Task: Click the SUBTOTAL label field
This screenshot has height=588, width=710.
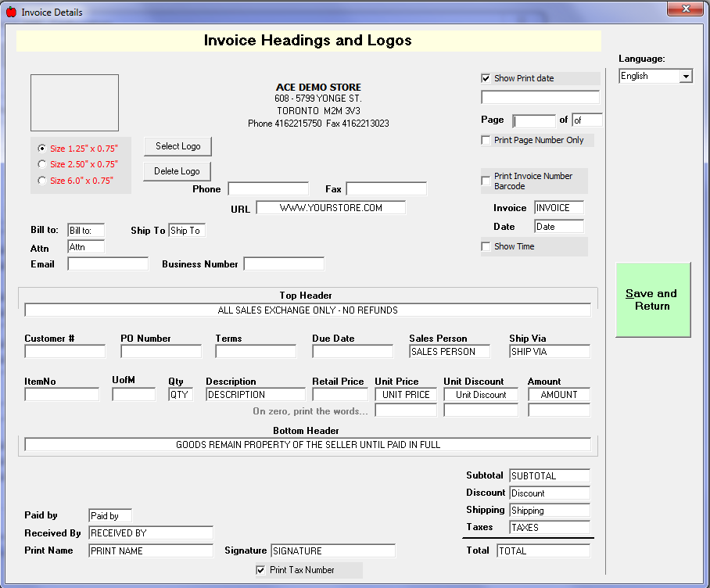Action: click(x=550, y=475)
